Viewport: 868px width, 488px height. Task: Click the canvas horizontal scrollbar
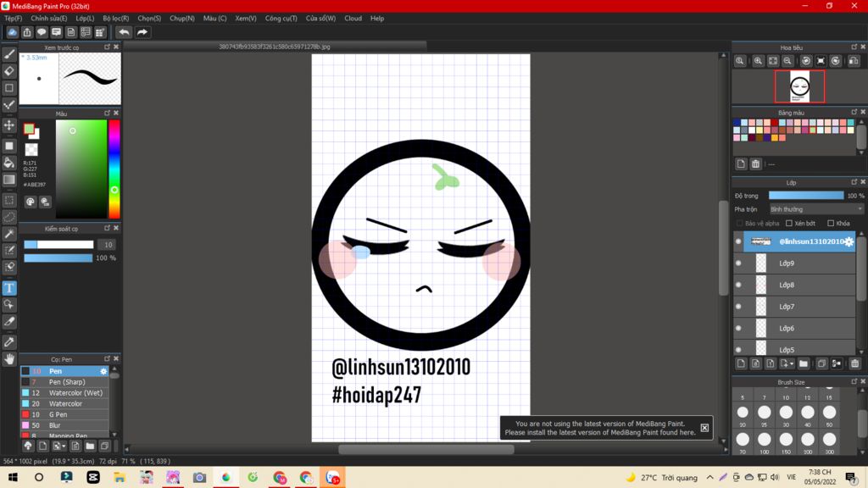click(x=426, y=449)
